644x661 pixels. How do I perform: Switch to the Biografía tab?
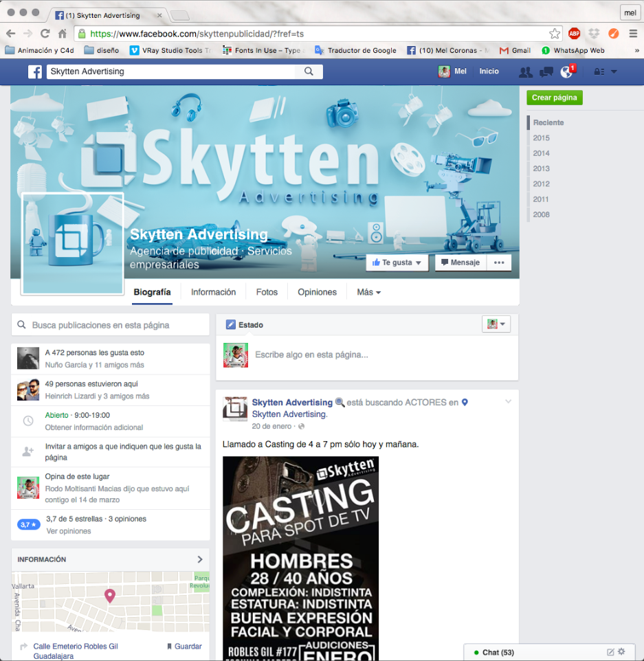tap(153, 292)
